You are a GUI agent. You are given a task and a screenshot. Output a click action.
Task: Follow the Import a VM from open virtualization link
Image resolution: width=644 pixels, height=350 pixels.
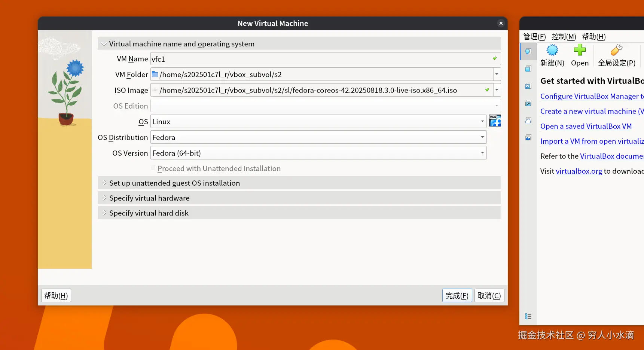(592, 141)
